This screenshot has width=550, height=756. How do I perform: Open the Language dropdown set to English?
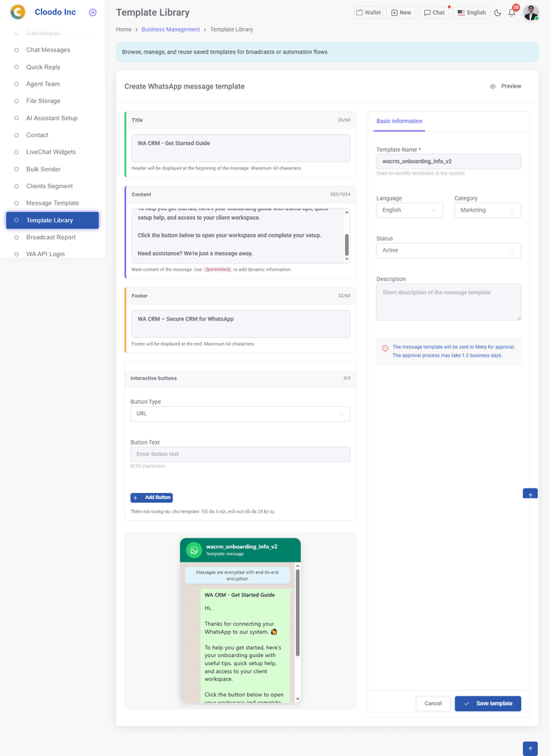pos(409,210)
